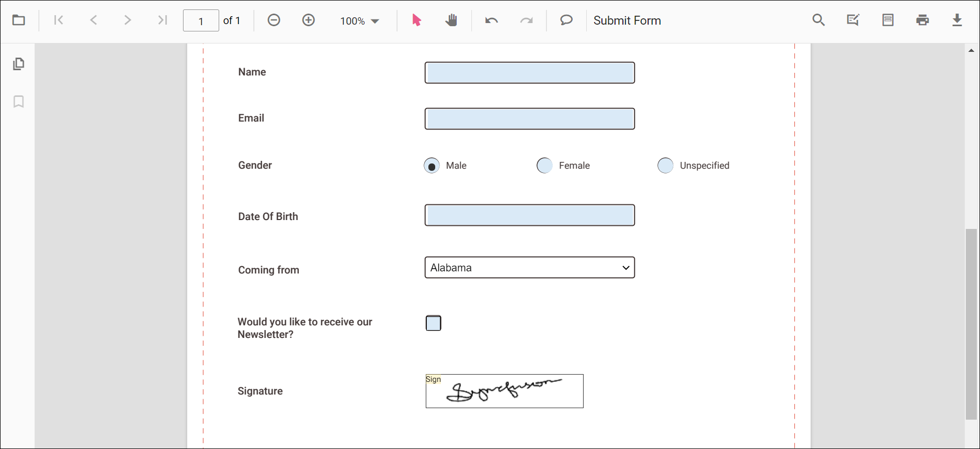Choose the Female gender option
Image resolution: width=980 pixels, height=449 pixels.
(x=545, y=166)
